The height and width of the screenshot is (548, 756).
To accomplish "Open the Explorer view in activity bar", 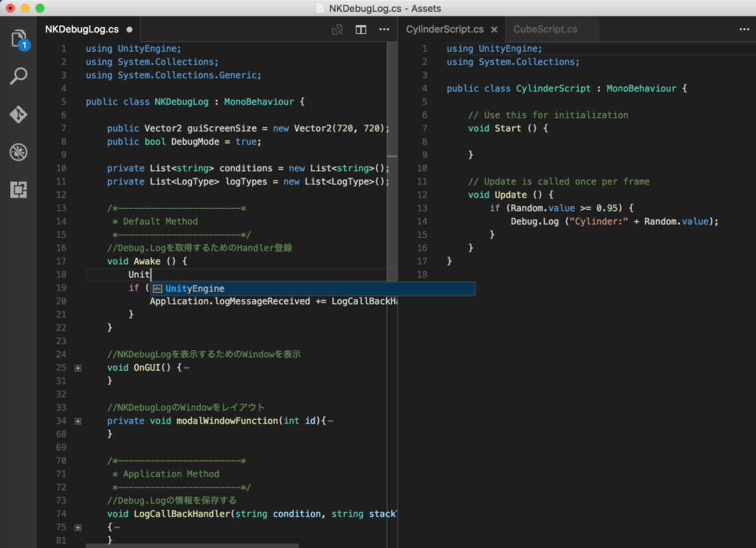I will coord(19,39).
